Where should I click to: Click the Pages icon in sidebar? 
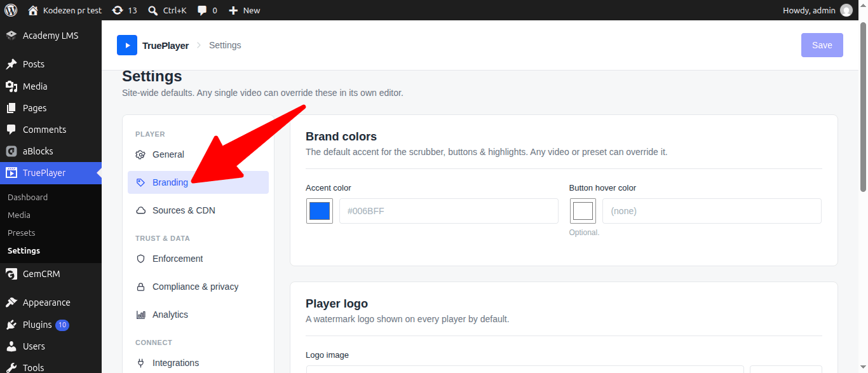pyautogui.click(x=11, y=108)
